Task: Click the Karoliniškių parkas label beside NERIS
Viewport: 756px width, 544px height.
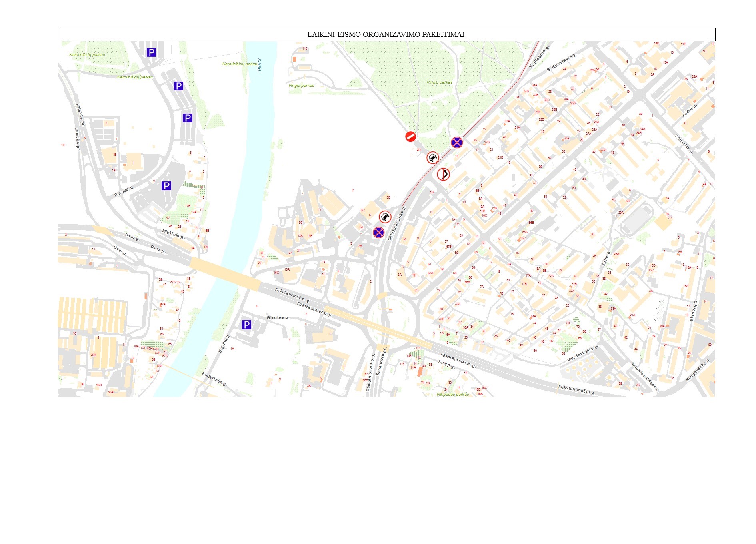Action: pyautogui.click(x=240, y=64)
